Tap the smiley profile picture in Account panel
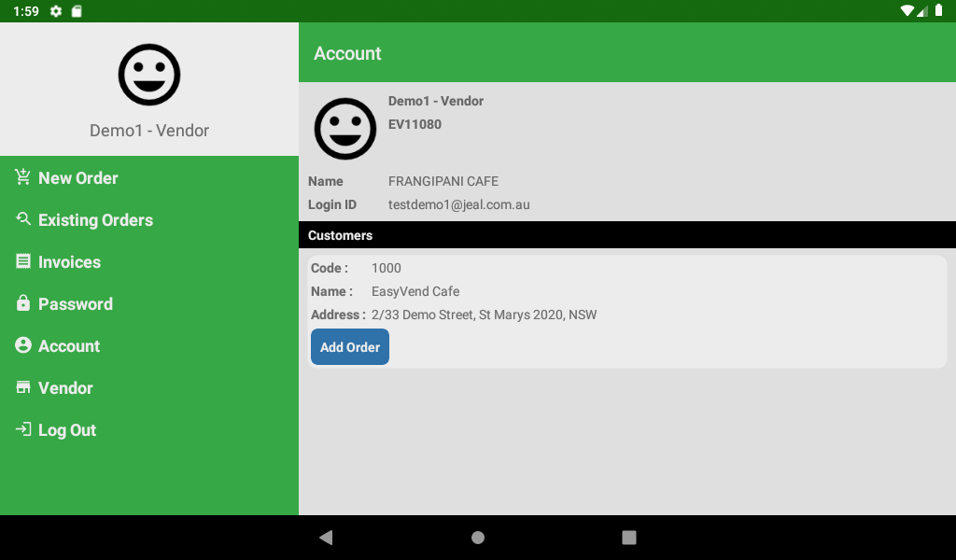956x560 pixels. [345, 129]
